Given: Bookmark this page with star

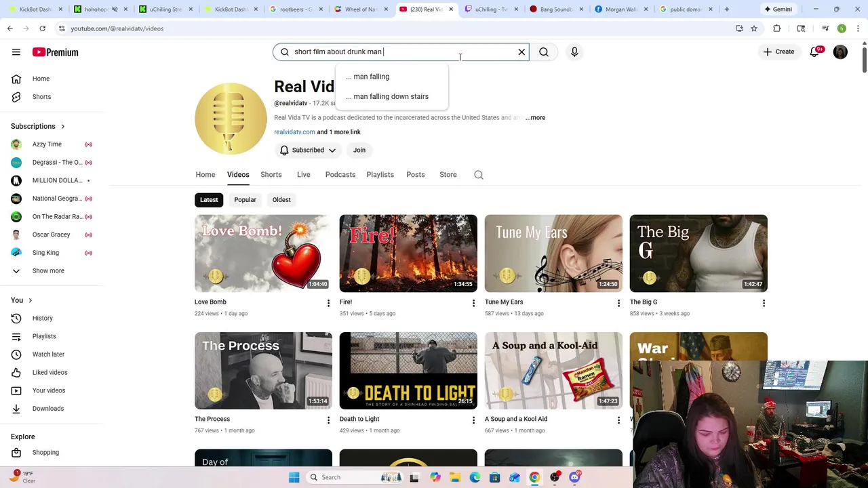Looking at the screenshot, I should point(754,28).
